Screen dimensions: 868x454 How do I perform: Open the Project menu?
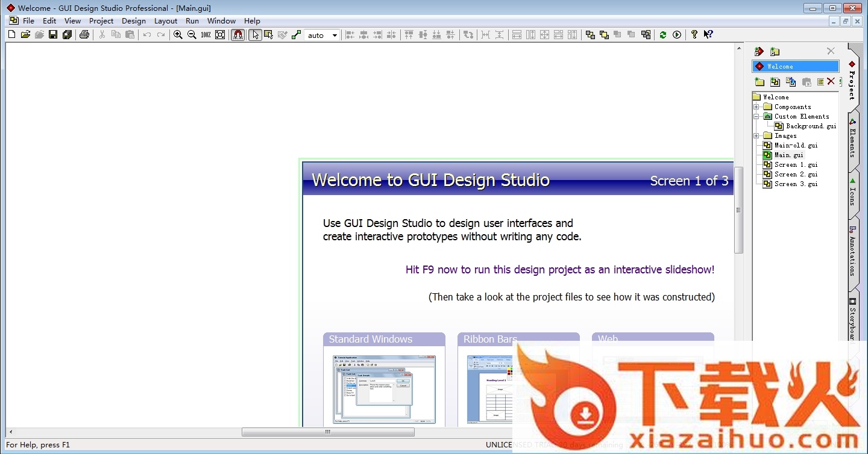pyautogui.click(x=101, y=21)
